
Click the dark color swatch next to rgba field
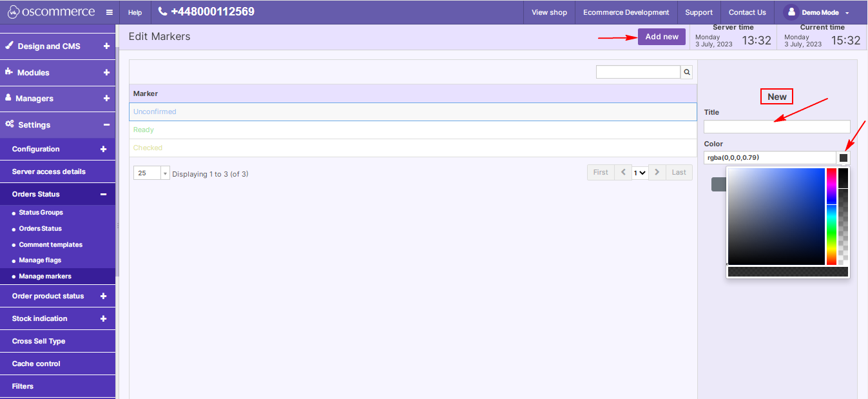pos(843,158)
